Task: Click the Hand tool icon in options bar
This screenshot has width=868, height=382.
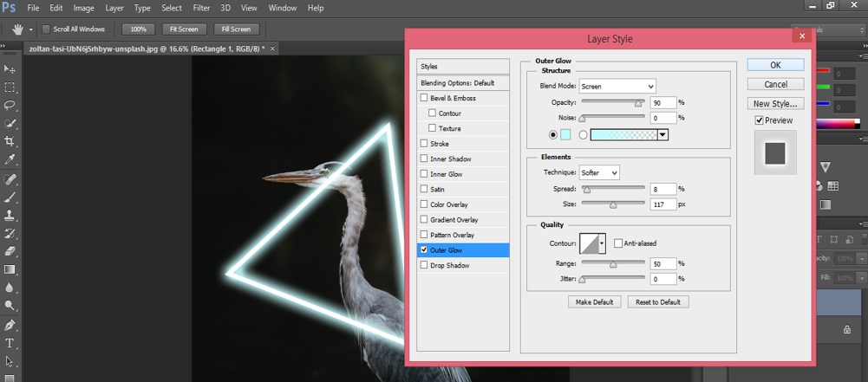Action: (18, 29)
